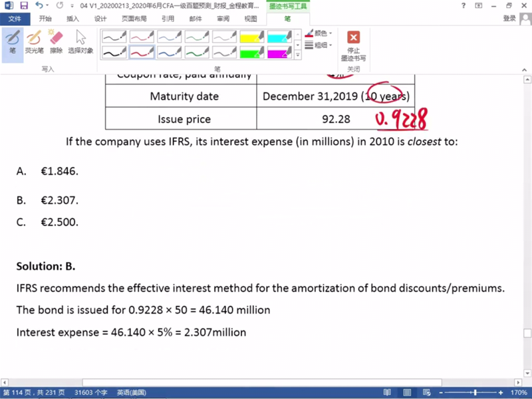This screenshot has width=532, height=399.
Task: Click the Issue price table cell
Action: coord(181,119)
